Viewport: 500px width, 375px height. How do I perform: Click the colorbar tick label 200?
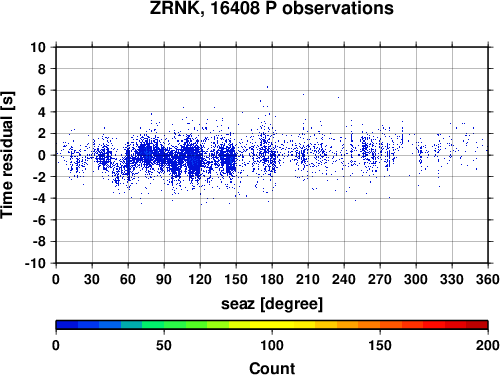[488, 345]
